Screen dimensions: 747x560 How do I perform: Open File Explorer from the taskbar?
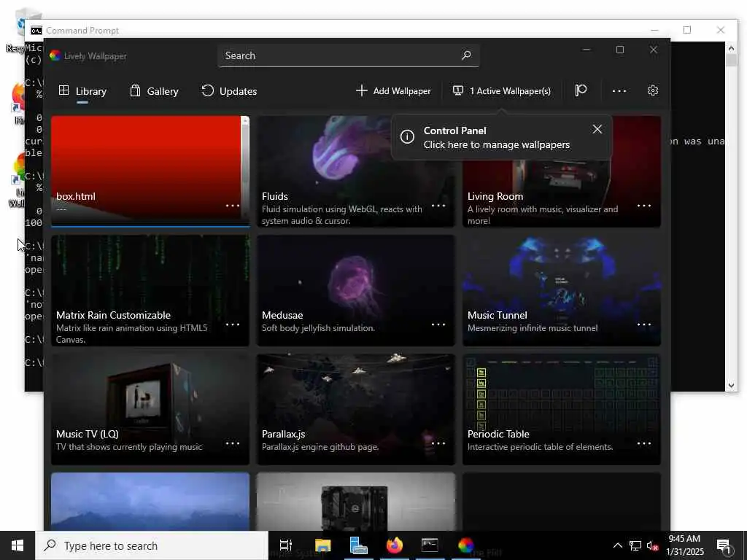[322, 545]
